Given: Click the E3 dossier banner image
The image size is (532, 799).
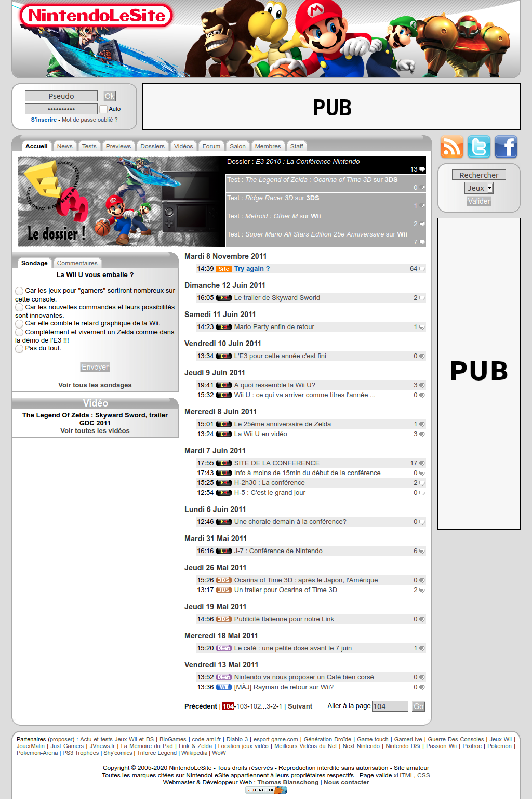Looking at the screenshot, I should click(x=122, y=202).
